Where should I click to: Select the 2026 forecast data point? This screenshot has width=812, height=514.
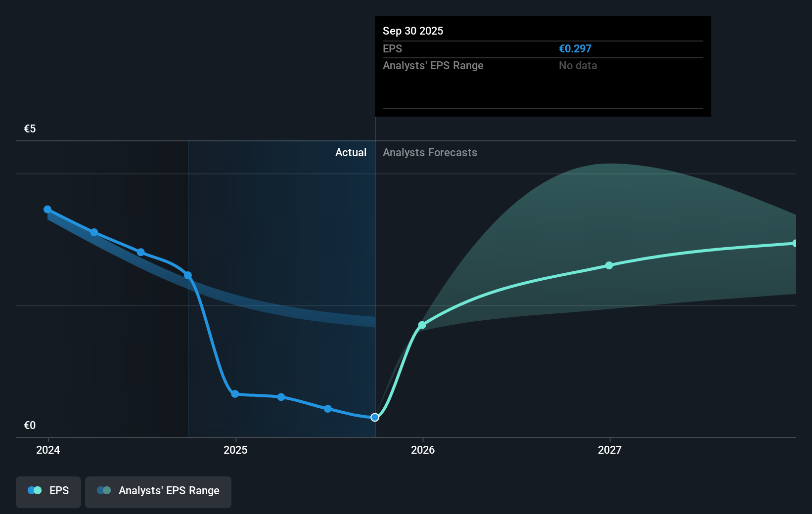(x=422, y=325)
